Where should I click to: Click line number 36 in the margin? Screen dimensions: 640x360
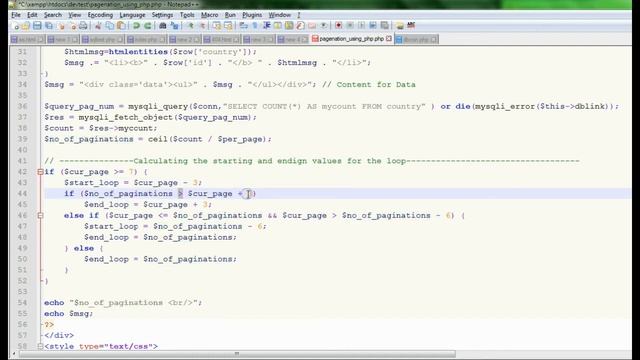click(x=22, y=106)
